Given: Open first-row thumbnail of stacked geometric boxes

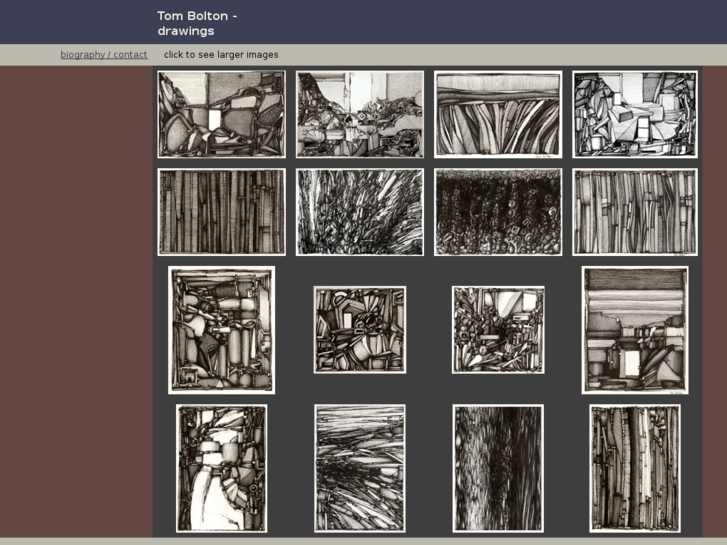Looking at the screenshot, I should 635,114.
